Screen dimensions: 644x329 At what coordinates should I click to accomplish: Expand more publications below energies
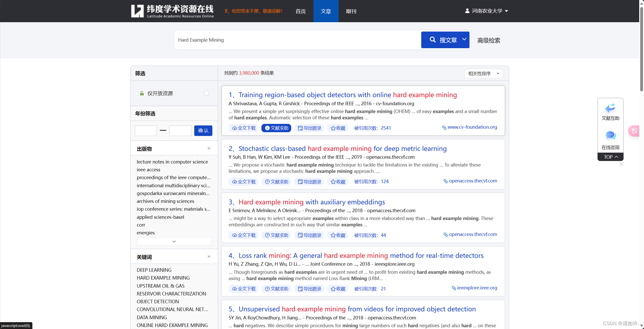174,241
